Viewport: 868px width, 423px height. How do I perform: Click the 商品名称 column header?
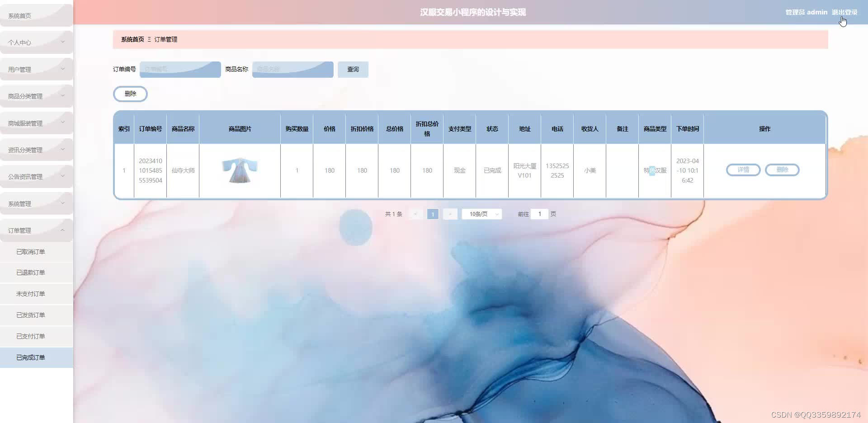click(x=183, y=129)
